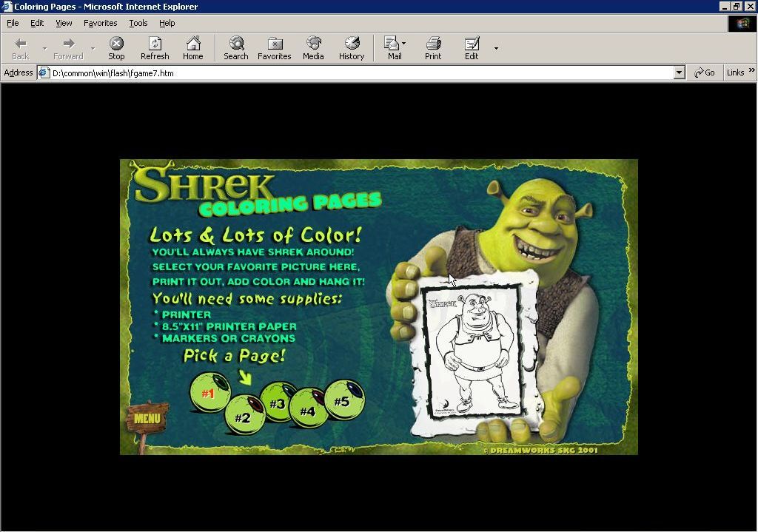Screen dimensions: 758x532
Task: Select coloring page #1
Action: click(209, 393)
